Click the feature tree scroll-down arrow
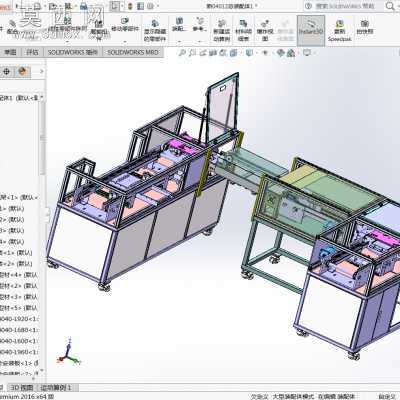 coord(42,371)
